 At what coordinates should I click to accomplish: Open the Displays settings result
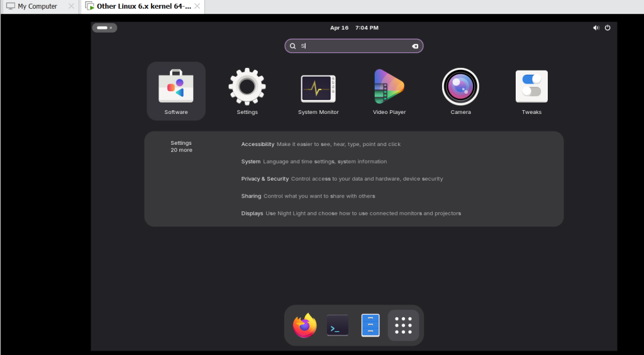(x=252, y=213)
